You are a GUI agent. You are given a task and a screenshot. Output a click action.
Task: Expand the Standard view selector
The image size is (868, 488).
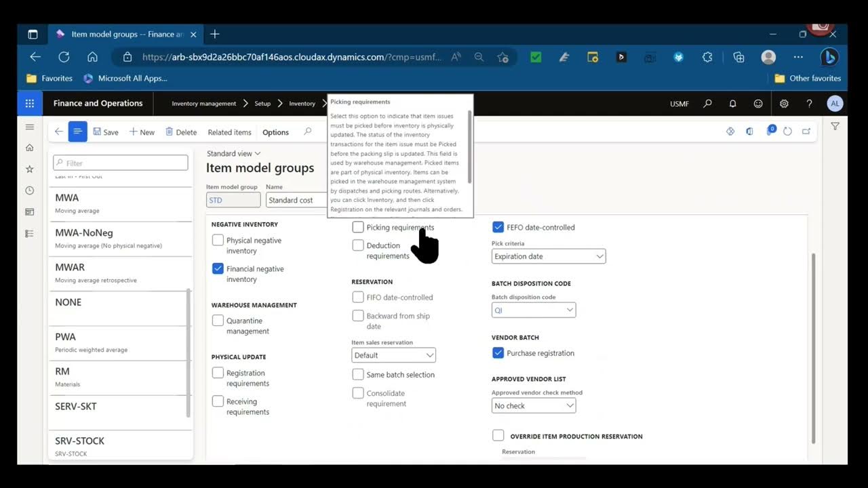click(233, 153)
